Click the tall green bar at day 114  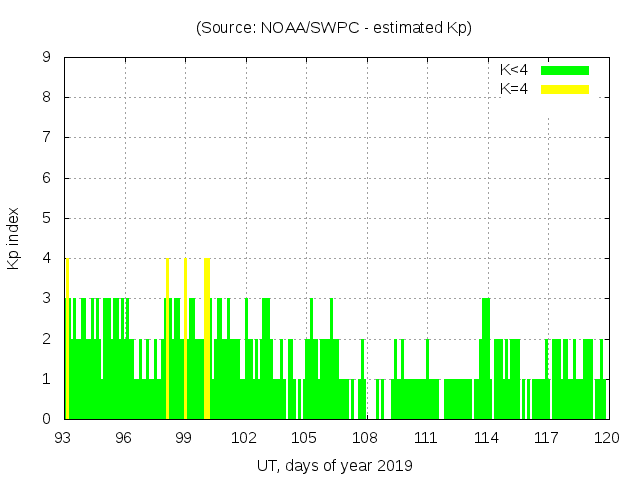[x=486, y=360]
